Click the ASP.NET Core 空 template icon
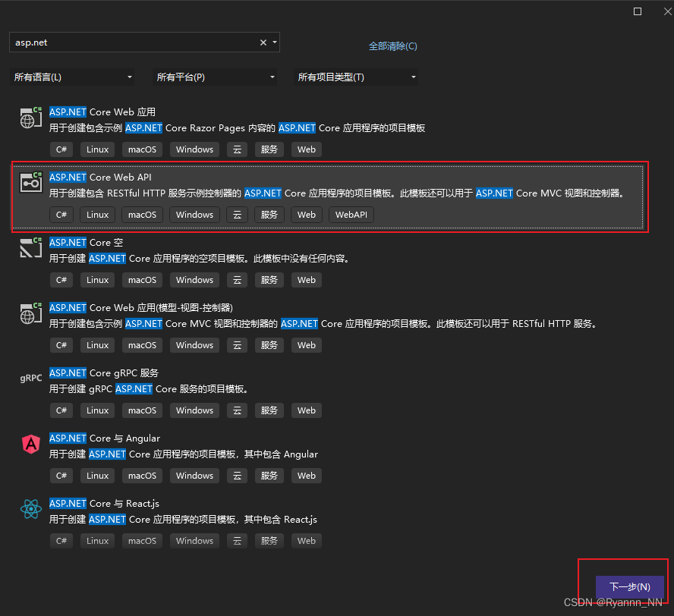The width and height of the screenshot is (674, 616). point(31,248)
